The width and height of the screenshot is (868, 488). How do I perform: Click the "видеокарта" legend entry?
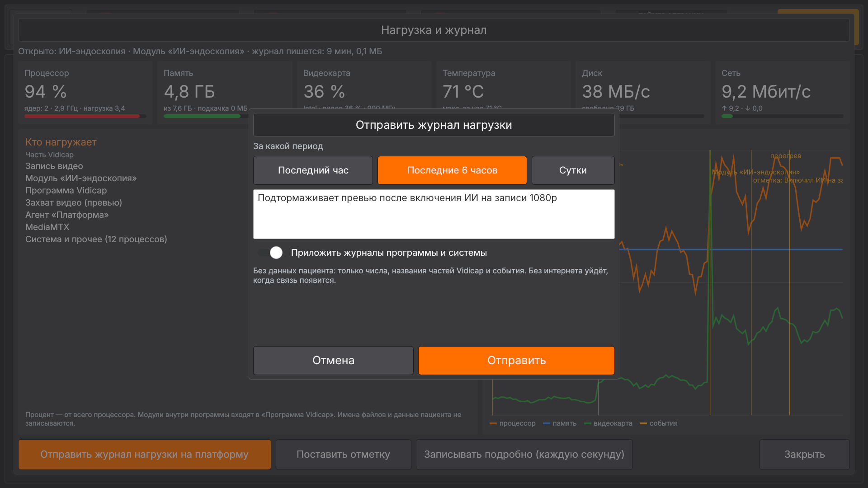tap(608, 423)
